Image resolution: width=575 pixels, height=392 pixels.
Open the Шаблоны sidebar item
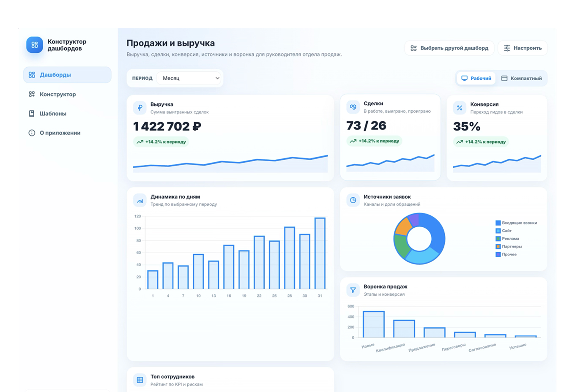click(67, 114)
